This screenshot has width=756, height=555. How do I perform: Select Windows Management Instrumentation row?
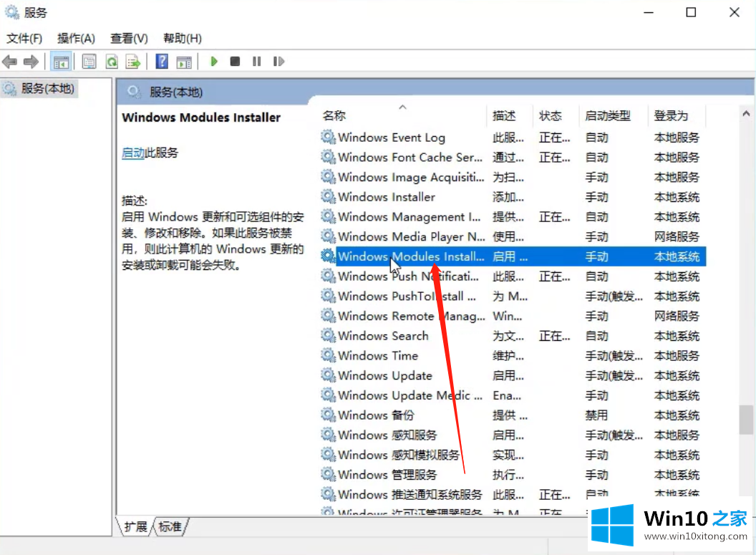tap(513, 217)
